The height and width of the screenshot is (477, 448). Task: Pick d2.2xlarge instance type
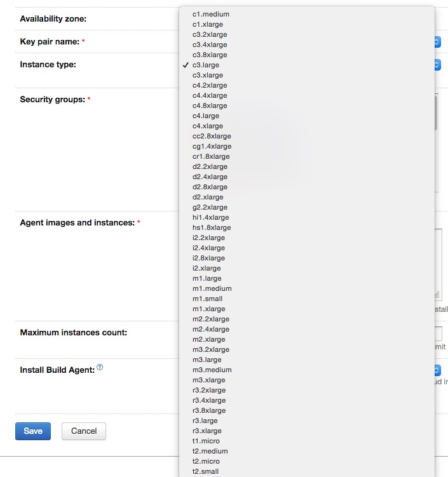[307, 166]
